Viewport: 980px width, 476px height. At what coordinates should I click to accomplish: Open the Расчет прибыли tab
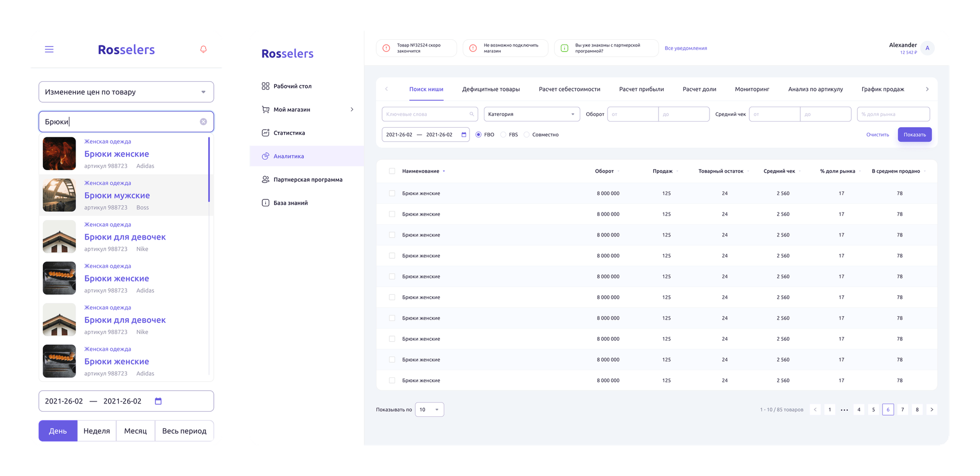coord(641,89)
